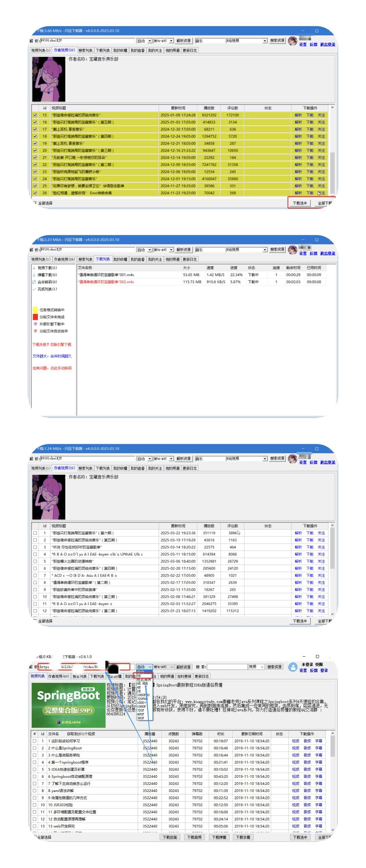Viewport: 366px width, 868px height.
Task: Tick the checkbox for '6 Springboot自动装配原理'
Action: [x=34, y=776]
